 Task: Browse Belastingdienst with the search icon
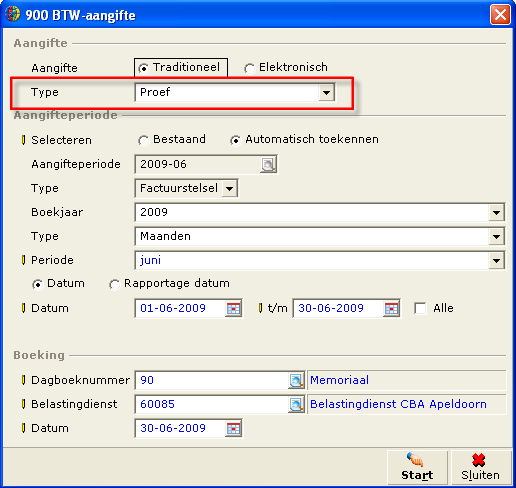[296, 404]
